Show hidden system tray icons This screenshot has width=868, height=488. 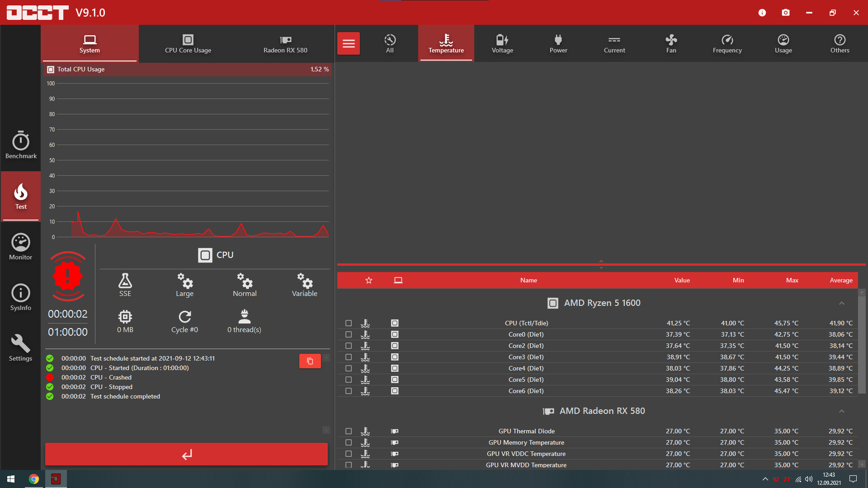(765, 479)
